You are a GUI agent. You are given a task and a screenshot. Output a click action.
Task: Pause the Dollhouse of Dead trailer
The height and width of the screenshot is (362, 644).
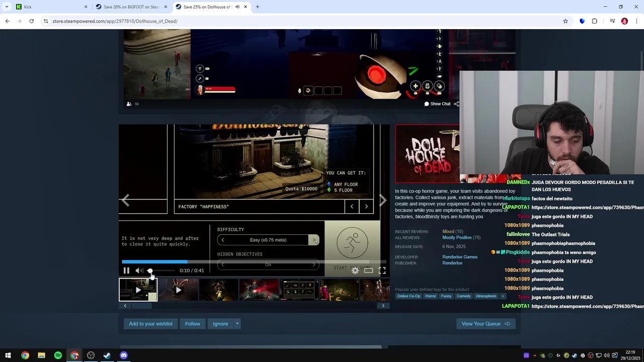pos(126,270)
